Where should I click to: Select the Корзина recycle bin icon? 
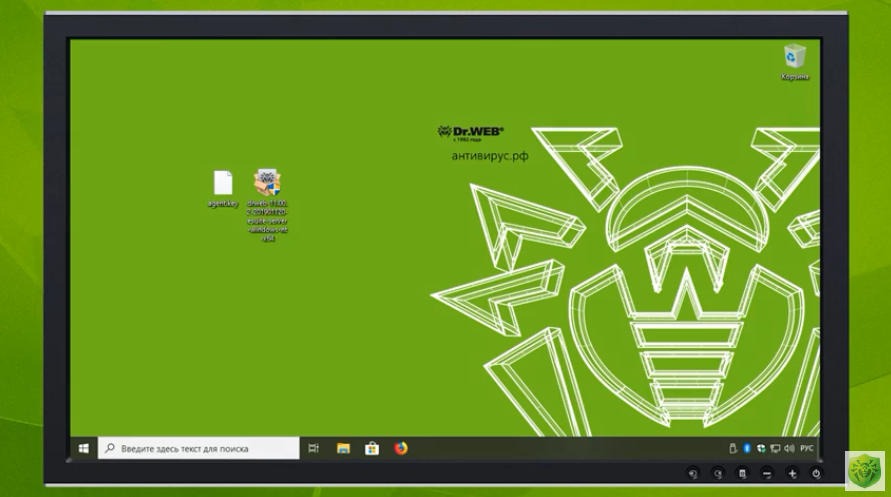coord(794,62)
